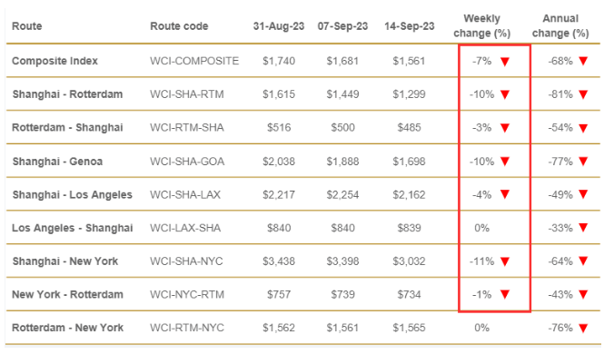
Task: Click the $1,565 value for Rotterdam - New York
Action: (409, 328)
